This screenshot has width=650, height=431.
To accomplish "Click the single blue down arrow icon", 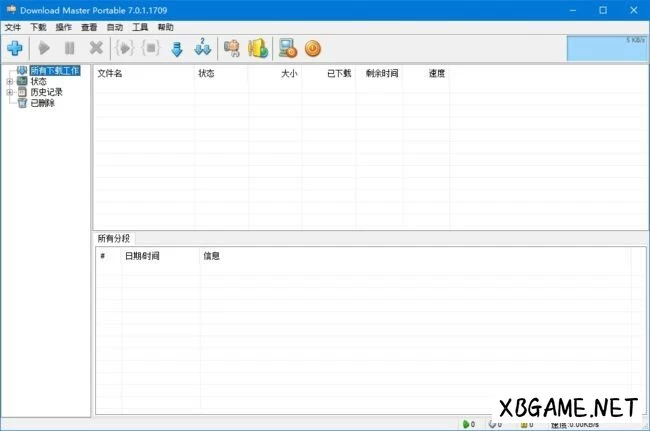I will (177, 48).
